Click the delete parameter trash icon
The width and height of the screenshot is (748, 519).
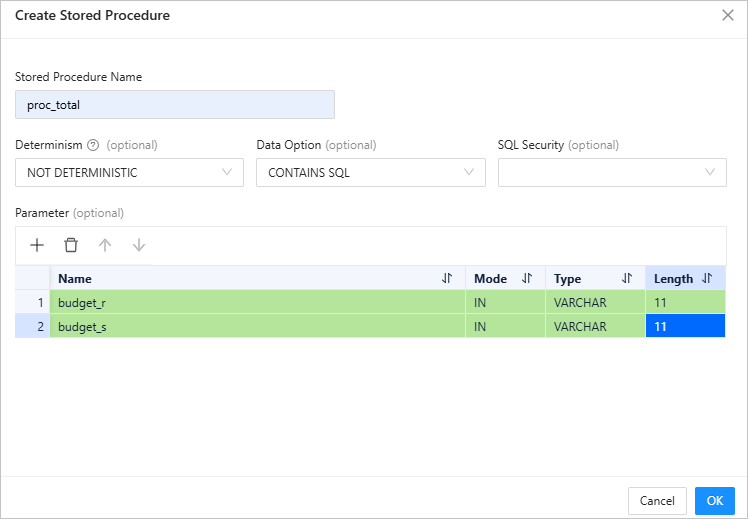pyautogui.click(x=71, y=245)
